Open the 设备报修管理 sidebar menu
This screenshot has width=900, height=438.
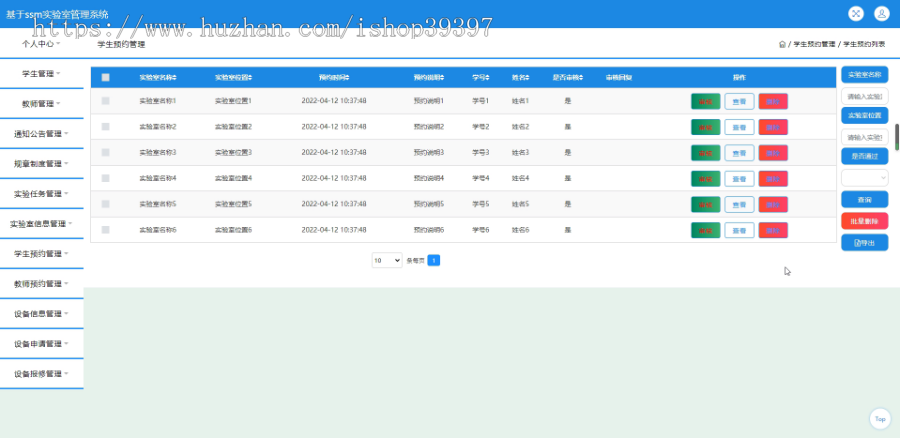point(41,374)
